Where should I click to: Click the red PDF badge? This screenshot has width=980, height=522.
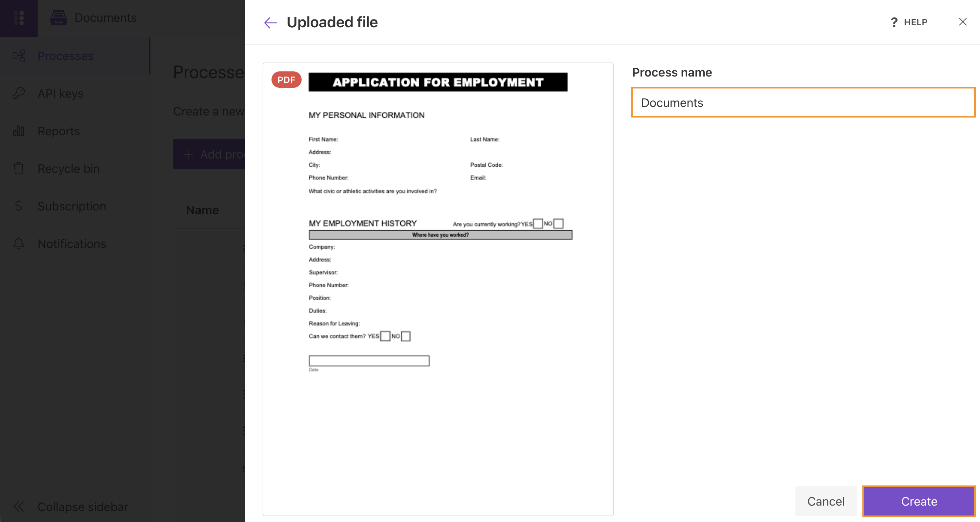[286, 80]
